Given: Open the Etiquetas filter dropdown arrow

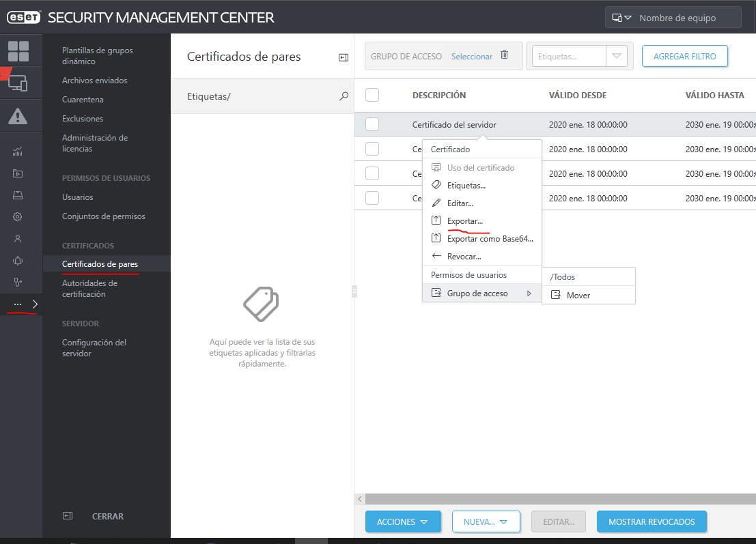Looking at the screenshot, I should click(617, 57).
